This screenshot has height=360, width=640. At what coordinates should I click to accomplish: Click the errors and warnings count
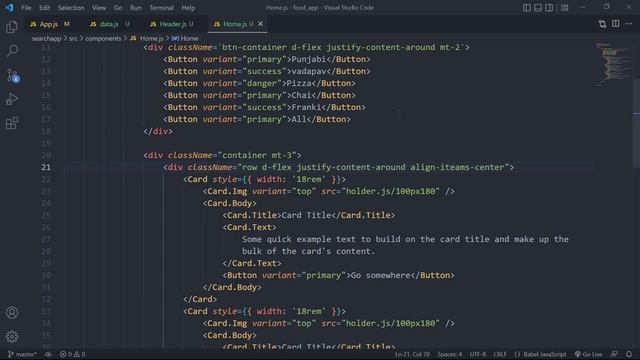[x=73, y=354]
